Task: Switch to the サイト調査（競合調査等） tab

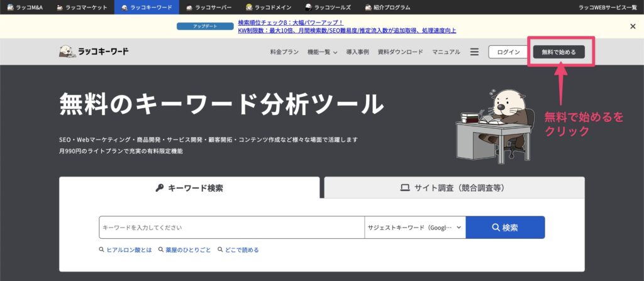Action: click(454, 188)
